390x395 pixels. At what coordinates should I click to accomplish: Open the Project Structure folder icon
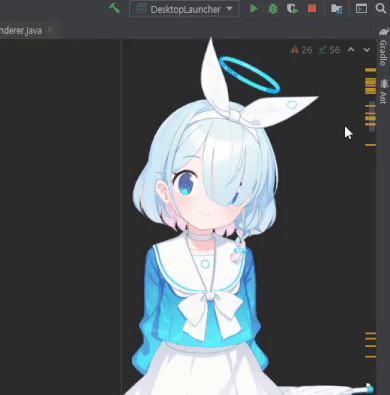(336, 9)
